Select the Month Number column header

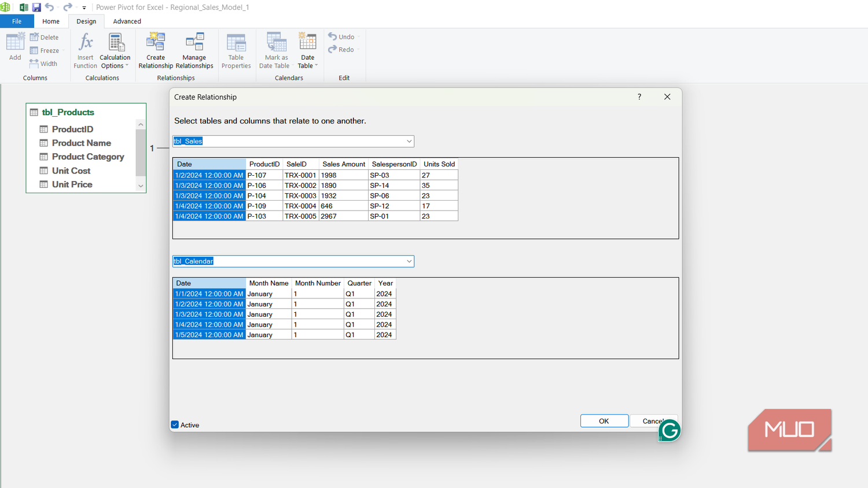[318, 283]
